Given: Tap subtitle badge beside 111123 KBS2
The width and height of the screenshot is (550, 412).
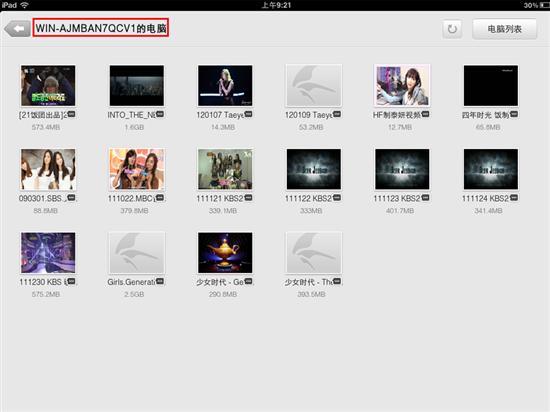Looking at the screenshot, I should (425, 198).
